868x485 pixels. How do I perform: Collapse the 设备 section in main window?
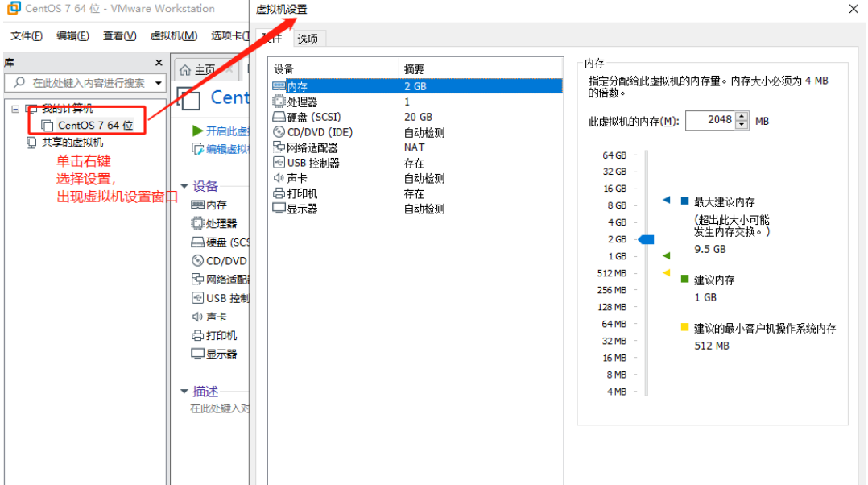pyautogui.click(x=184, y=186)
